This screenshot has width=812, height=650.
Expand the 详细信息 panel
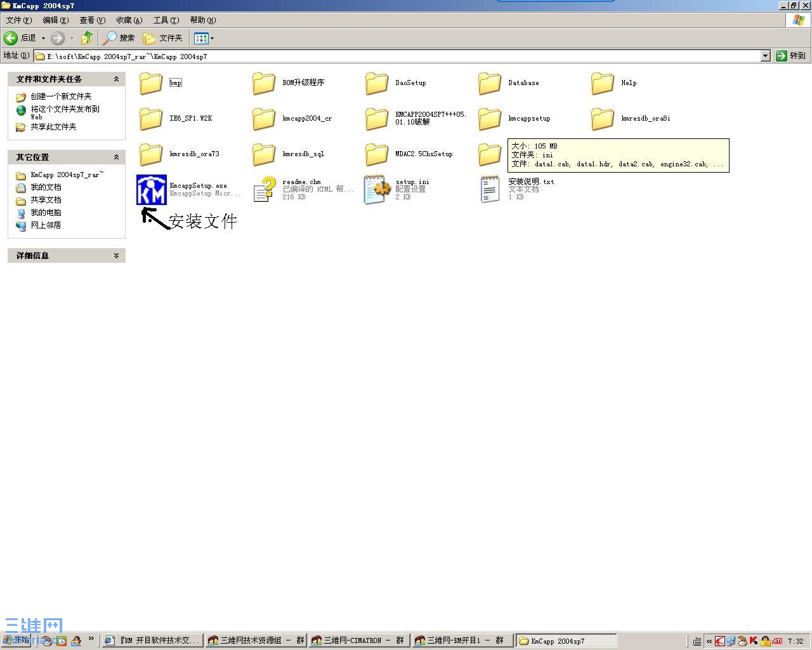point(116,255)
